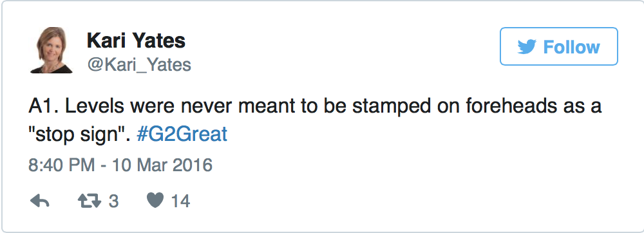Open the Kari Yates display name link
This screenshot has width=644, height=233.
pyautogui.click(x=136, y=41)
